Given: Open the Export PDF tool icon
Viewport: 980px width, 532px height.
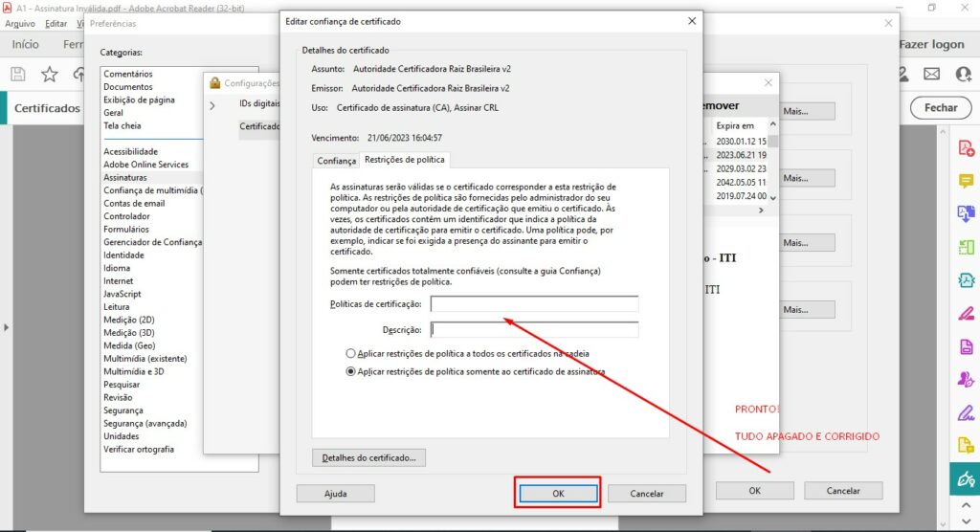Looking at the screenshot, I should pyautogui.click(x=966, y=213).
